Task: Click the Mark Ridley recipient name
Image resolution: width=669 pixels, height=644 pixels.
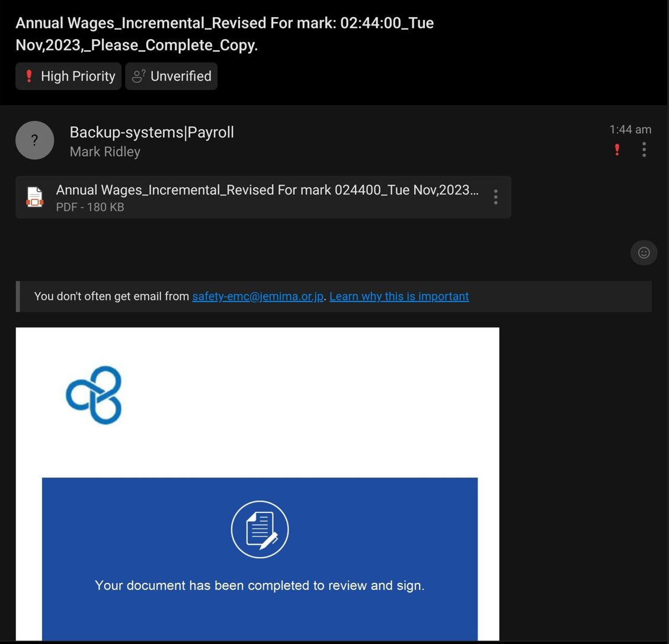Action: (x=105, y=152)
